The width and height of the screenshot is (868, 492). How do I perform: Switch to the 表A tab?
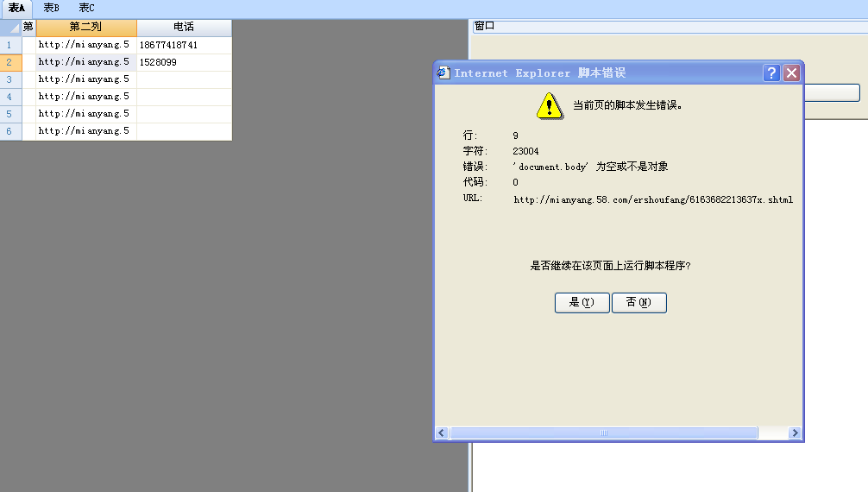point(16,9)
